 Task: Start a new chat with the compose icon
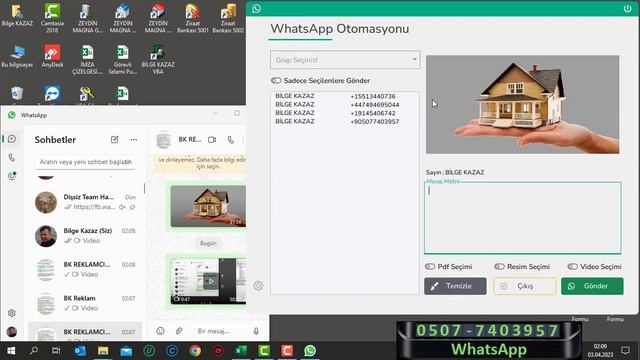tap(115, 140)
